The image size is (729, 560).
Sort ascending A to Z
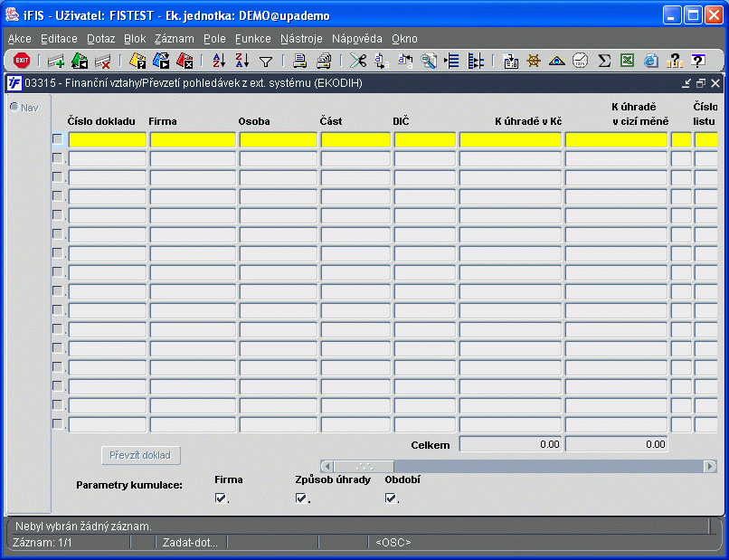coord(219,61)
